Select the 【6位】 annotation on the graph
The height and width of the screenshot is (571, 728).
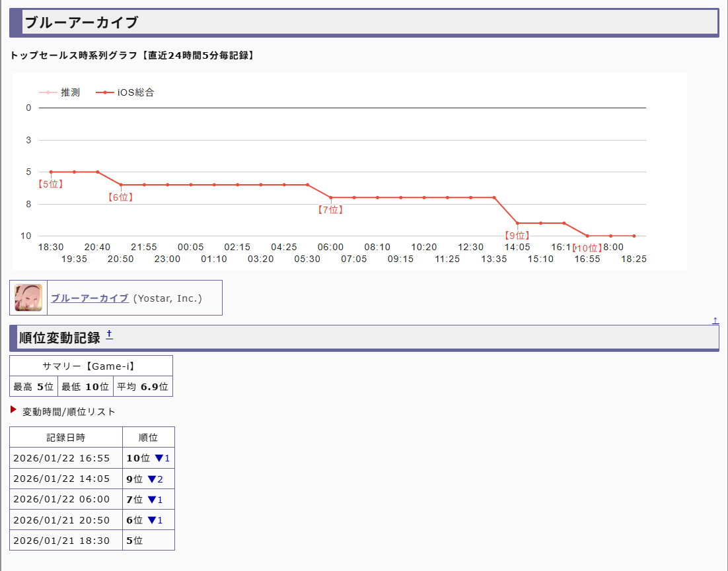point(120,197)
